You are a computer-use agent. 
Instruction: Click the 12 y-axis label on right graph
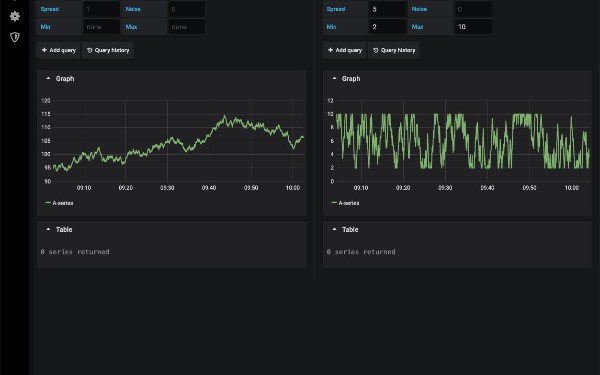click(x=330, y=101)
